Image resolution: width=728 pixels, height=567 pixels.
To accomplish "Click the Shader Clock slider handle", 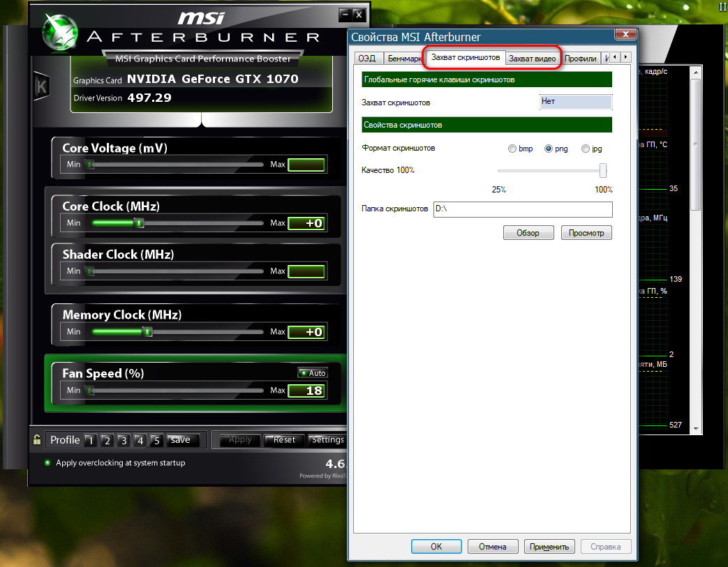I will pos(91,271).
